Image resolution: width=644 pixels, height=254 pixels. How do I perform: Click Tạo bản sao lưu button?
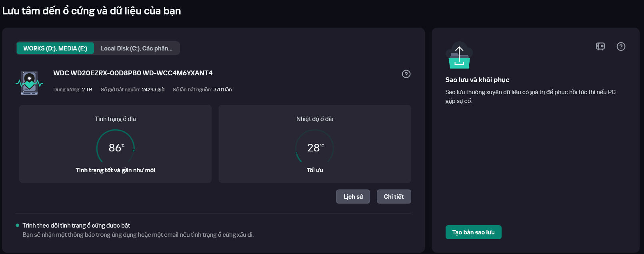point(473,232)
